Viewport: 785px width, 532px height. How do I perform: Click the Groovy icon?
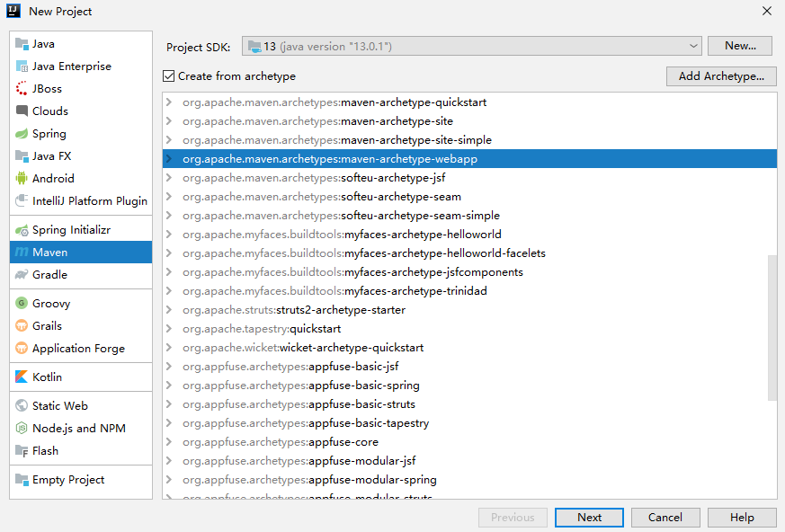(x=22, y=304)
